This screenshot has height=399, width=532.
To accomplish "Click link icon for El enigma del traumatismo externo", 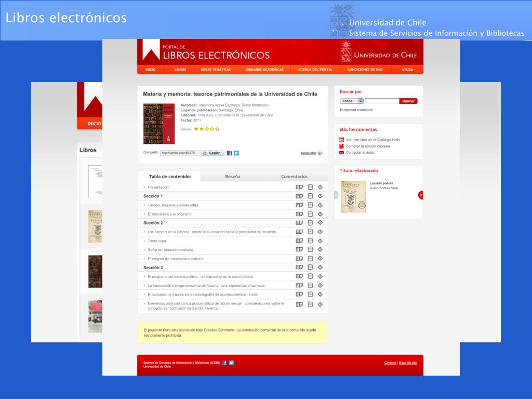I will tap(320, 259).
